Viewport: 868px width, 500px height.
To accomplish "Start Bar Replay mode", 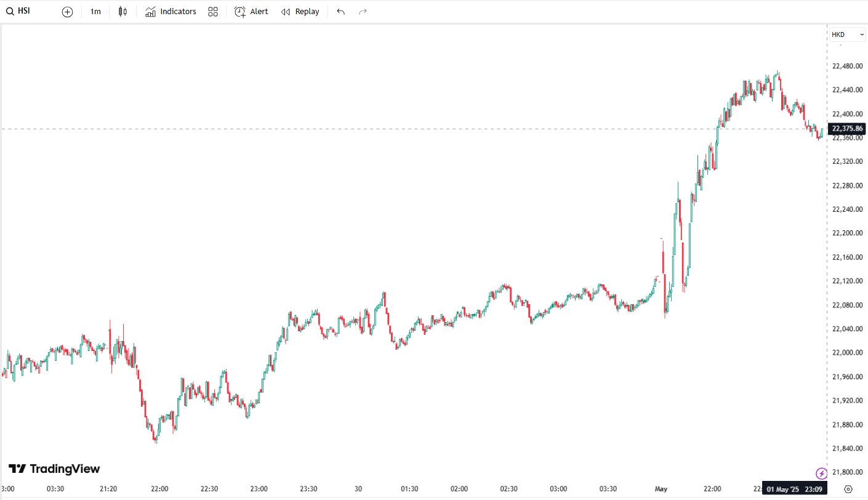I will tap(300, 12).
